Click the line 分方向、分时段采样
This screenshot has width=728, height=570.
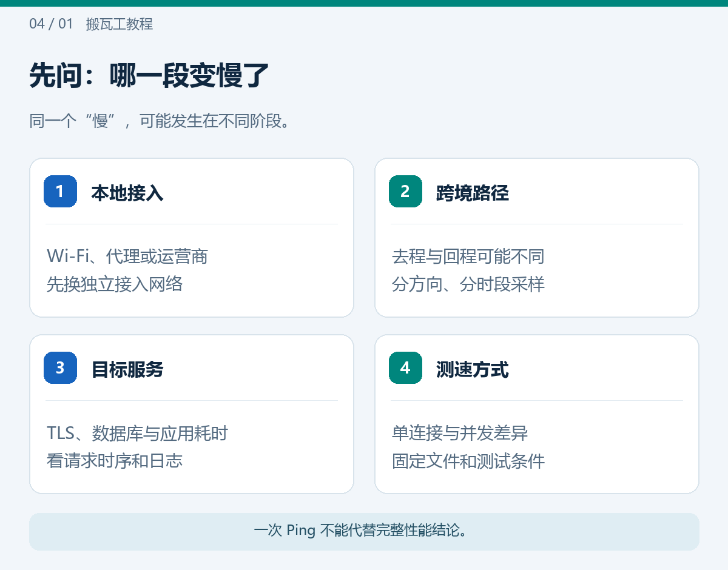468,284
